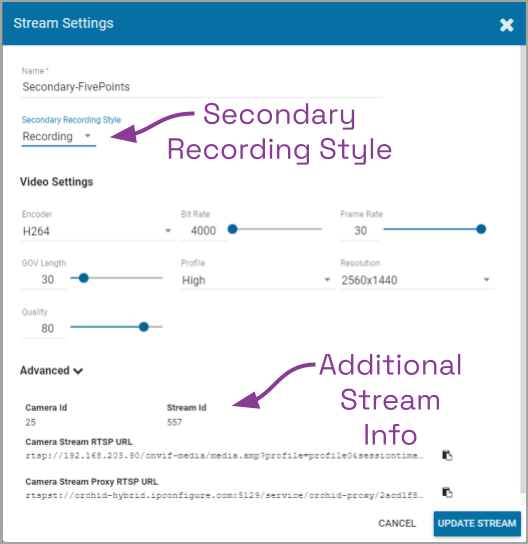Screen dimensions: 528x544
Task: Click the Frame Rate value 30
Action: click(x=360, y=231)
